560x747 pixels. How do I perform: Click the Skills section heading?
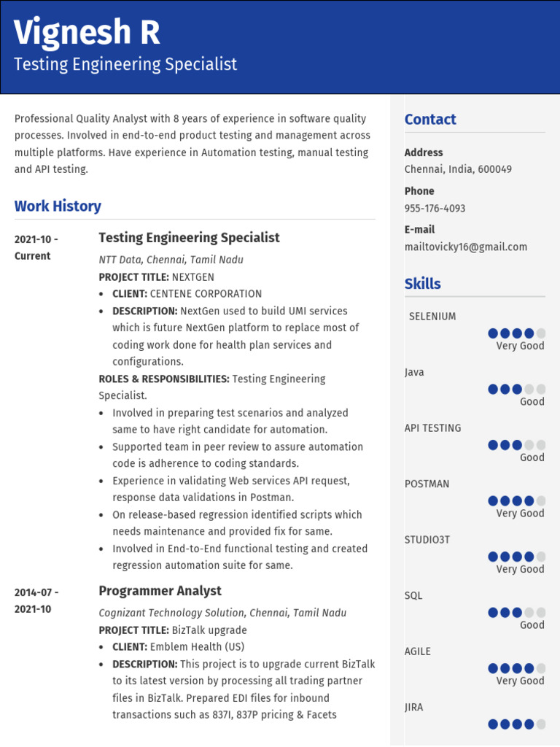[x=423, y=284]
